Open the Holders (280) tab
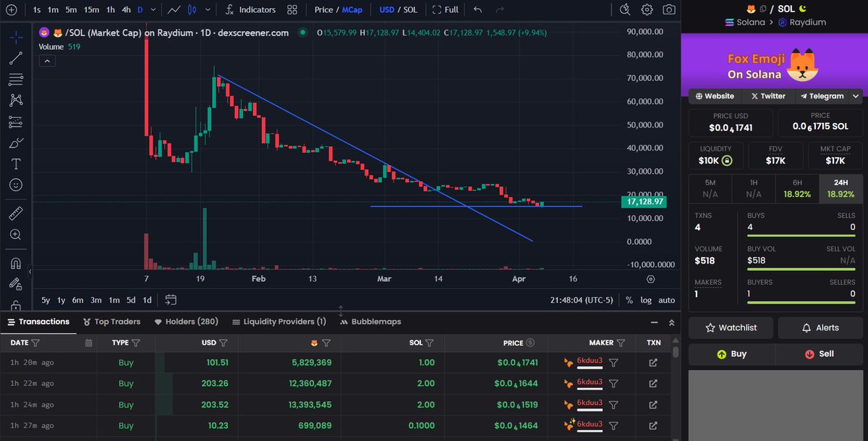Viewport: 868px width, 441px height. click(192, 322)
